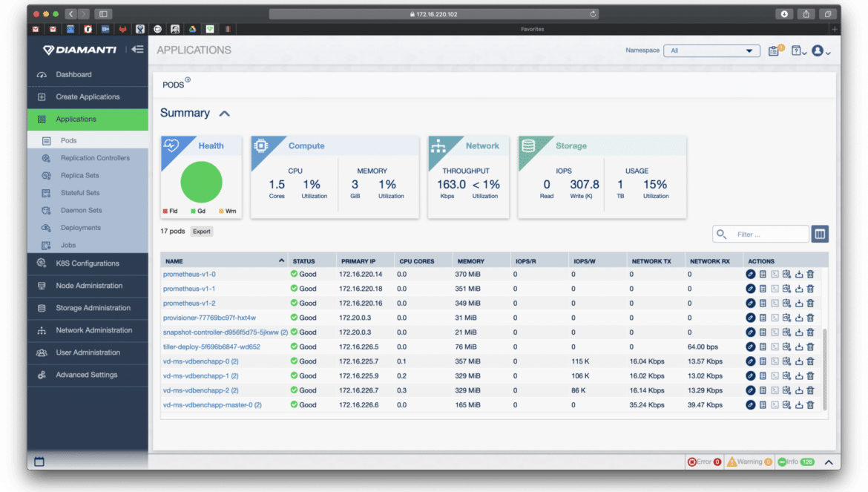Open the help menu dropdown in header
This screenshot has height=492, width=868.
coord(798,51)
